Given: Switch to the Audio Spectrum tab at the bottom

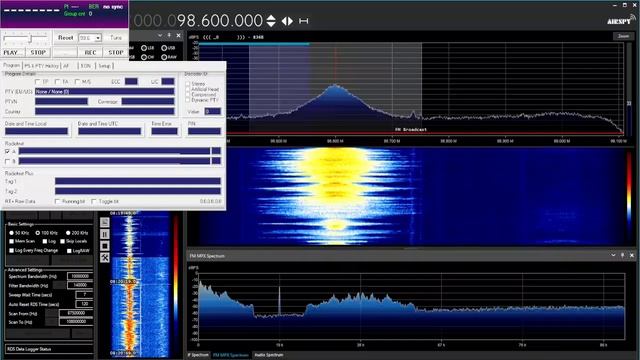Looking at the screenshot, I should click(x=269, y=355).
